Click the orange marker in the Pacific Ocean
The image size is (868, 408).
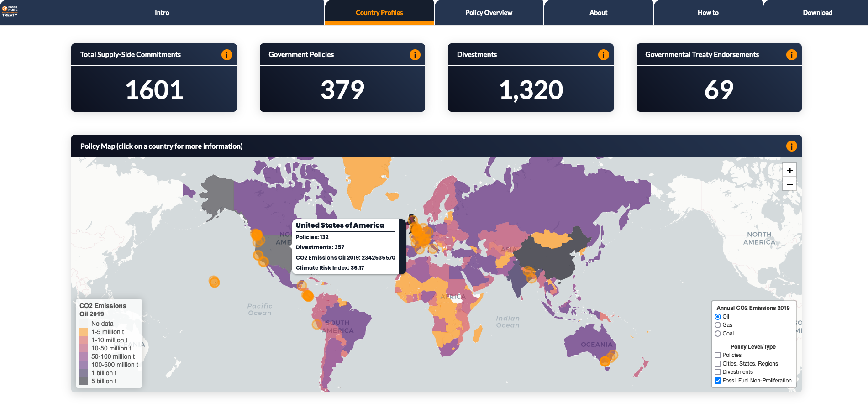[214, 282]
